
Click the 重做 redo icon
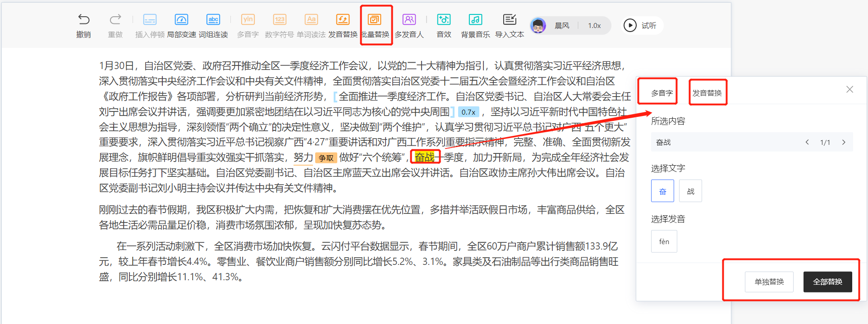[115, 19]
